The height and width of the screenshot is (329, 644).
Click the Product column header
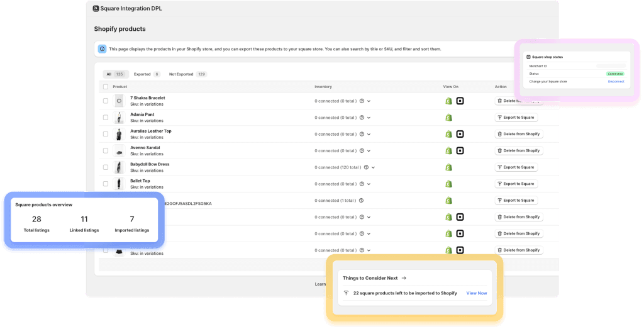[120, 87]
